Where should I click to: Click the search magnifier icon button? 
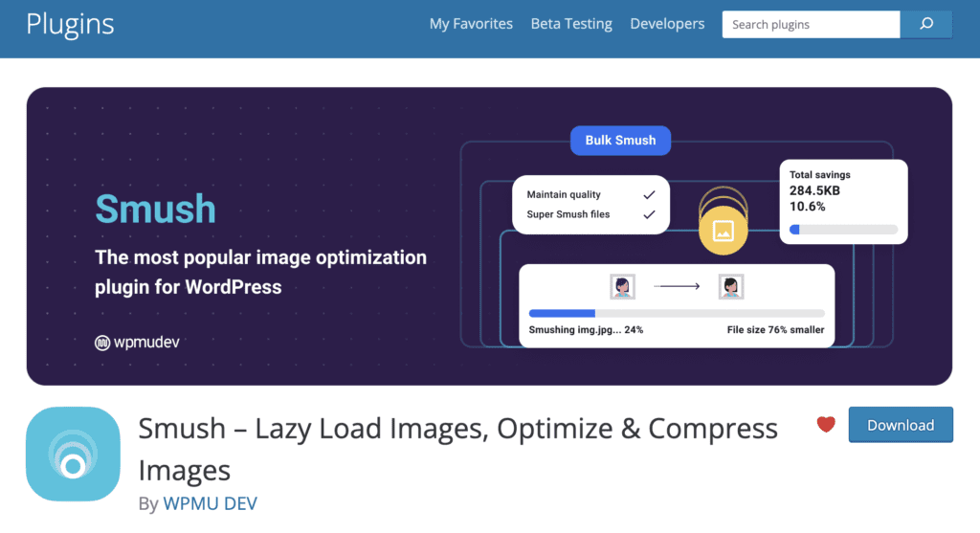925,24
